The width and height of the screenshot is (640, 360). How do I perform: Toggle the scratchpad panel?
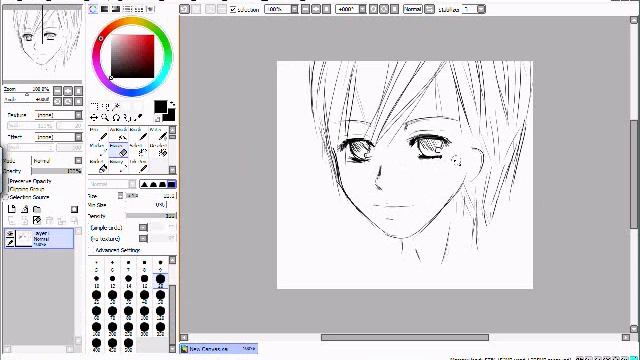click(x=150, y=9)
